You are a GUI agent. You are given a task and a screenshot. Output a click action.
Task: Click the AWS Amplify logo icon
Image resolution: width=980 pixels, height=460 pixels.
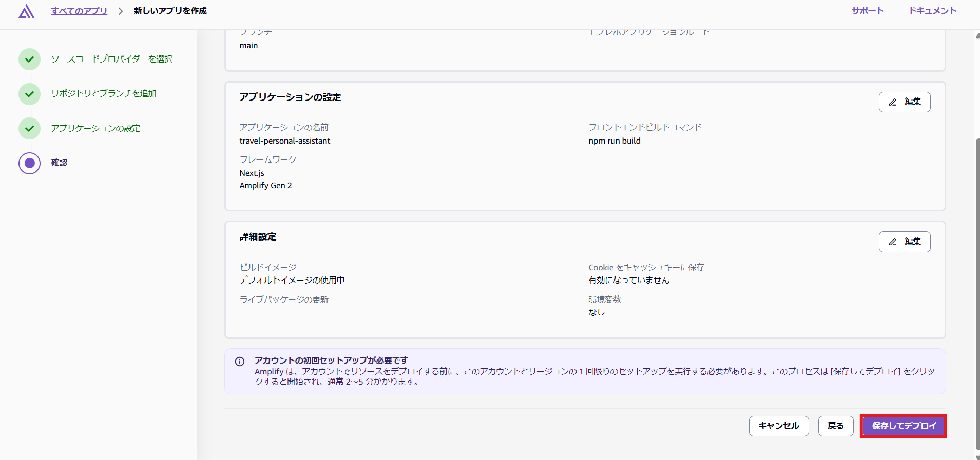pos(26,11)
